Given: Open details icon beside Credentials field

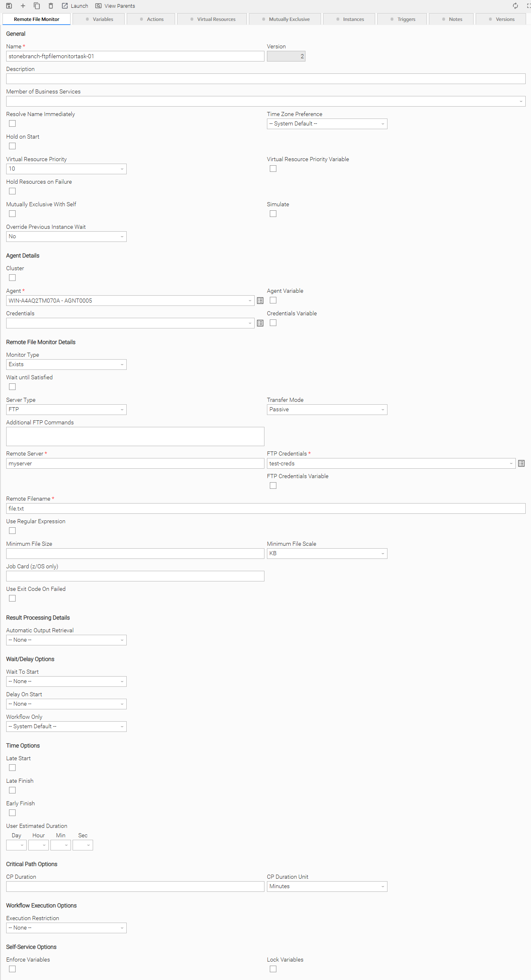Looking at the screenshot, I should 260,323.
